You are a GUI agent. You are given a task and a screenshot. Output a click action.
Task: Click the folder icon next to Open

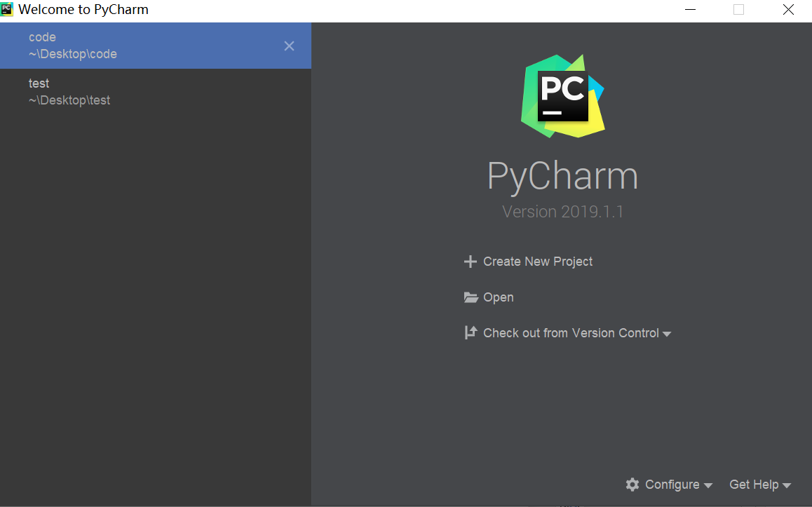(x=471, y=297)
